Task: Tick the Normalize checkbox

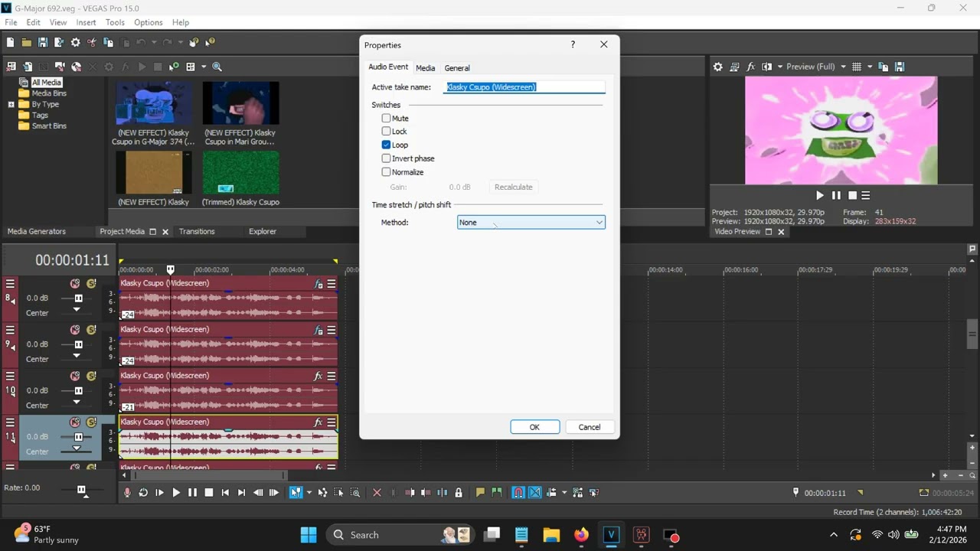Action: [387, 172]
